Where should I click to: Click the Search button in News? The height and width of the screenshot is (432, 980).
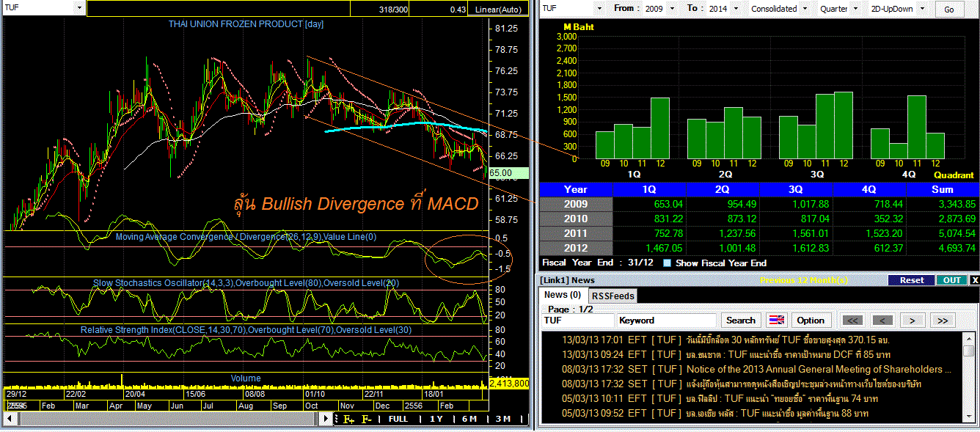(741, 321)
